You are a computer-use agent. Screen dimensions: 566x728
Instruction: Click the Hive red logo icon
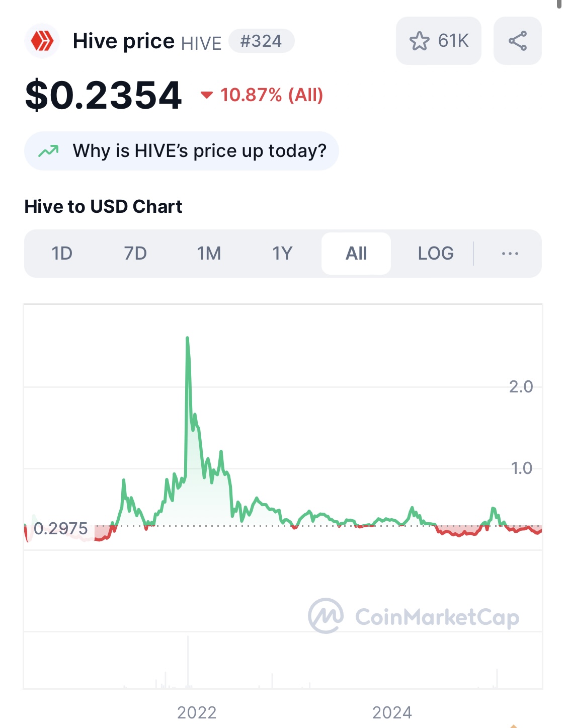pyautogui.click(x=42, y=41)
